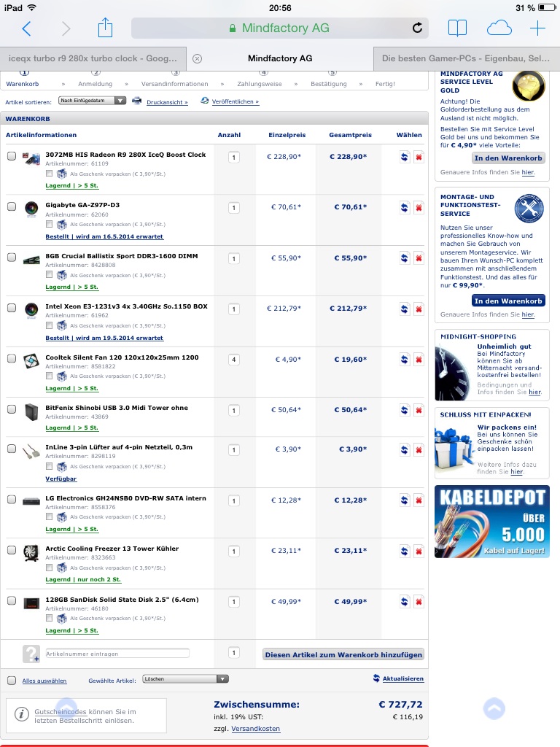Click Diesen Artikel zum Warenkorb hinzufügen

click(343, 654)
